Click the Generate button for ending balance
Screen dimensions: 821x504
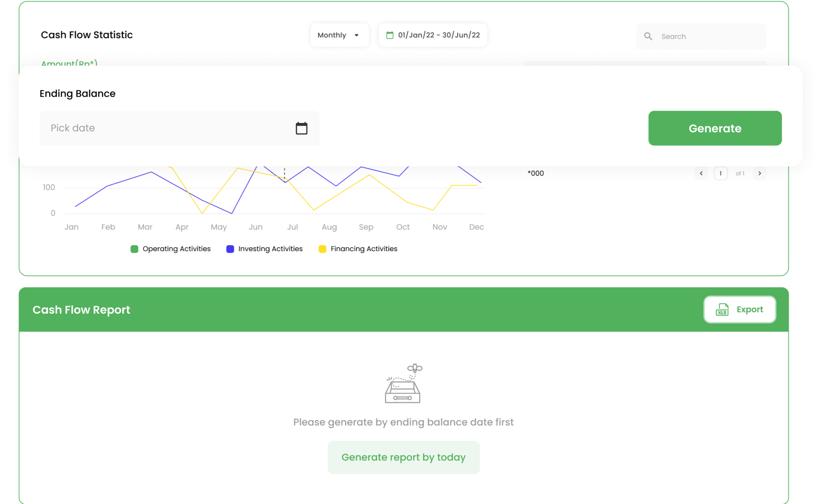coord(715,128)
